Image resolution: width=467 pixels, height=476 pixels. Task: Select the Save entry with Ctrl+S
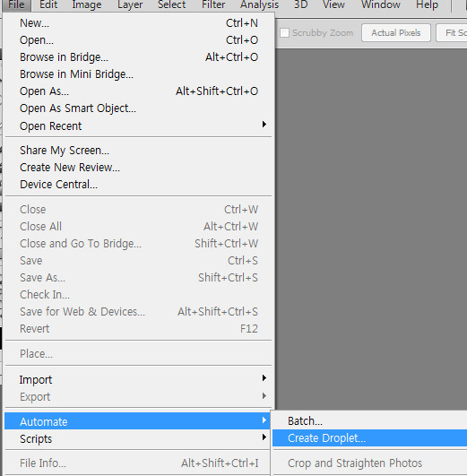(x=138, y=261)
